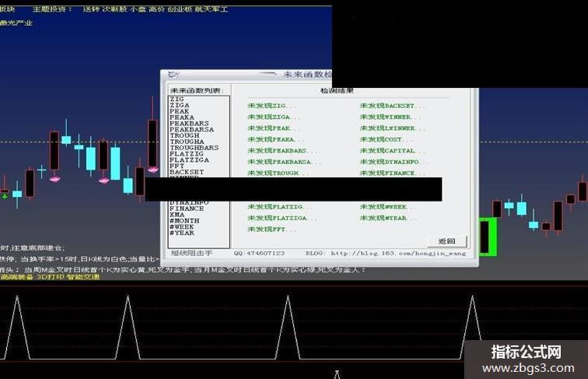The image size is (588, 379).
Task: Select PEAKA in the function list
Action: tap(182, 117)
